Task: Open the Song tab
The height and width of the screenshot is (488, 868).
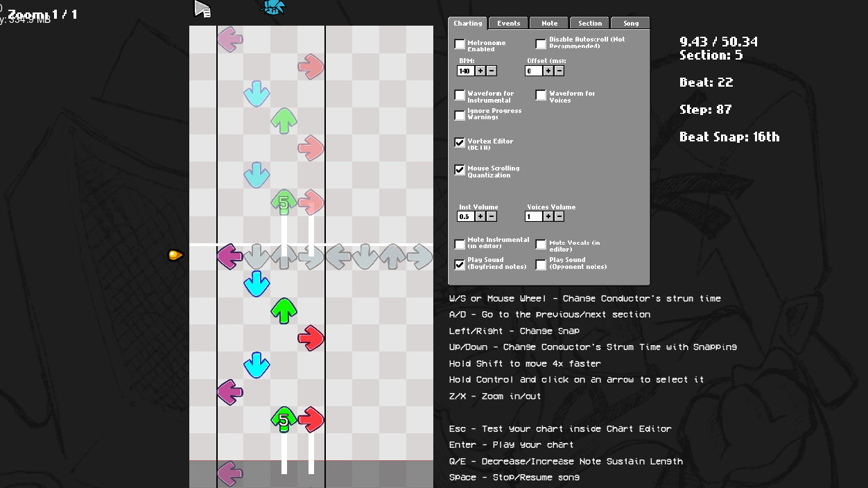Action: click(631, 24)
